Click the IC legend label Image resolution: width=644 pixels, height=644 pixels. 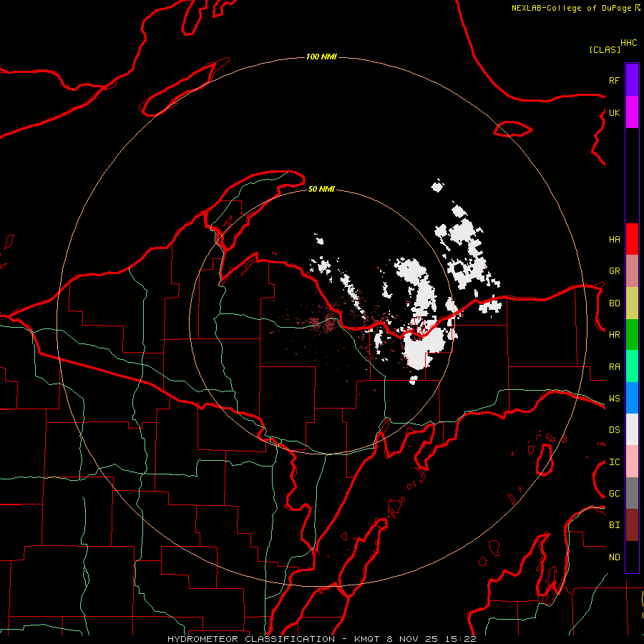click(614, 462)
